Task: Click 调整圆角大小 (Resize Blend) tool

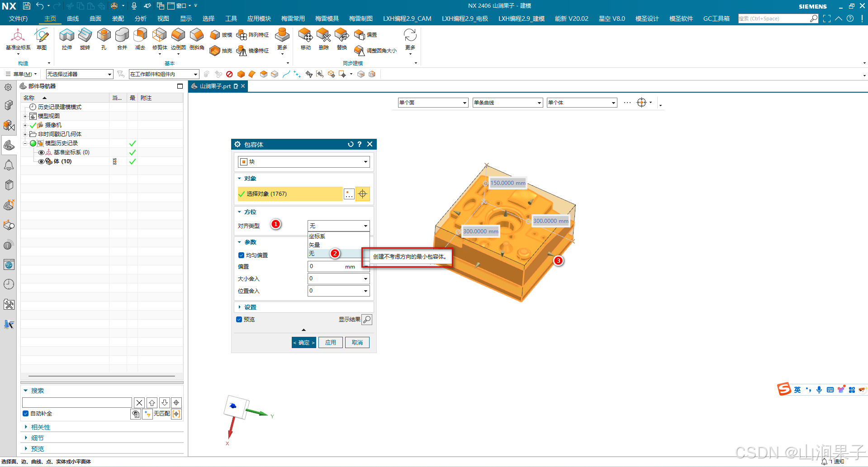Action: click(375, 51)
